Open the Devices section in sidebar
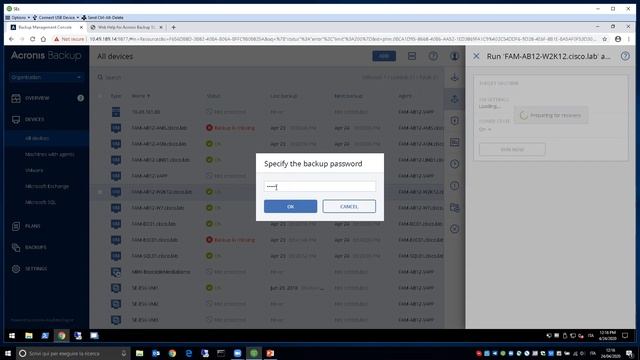This screenshot has width=640, height=360. tap(34, 119)
